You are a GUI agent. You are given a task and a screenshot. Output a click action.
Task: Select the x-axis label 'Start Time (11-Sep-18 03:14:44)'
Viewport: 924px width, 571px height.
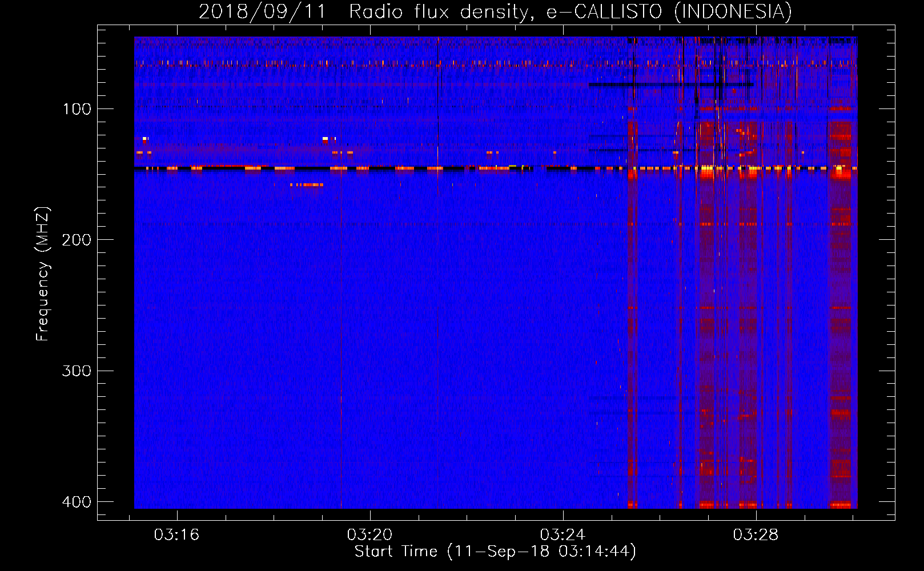coord(495,552)
